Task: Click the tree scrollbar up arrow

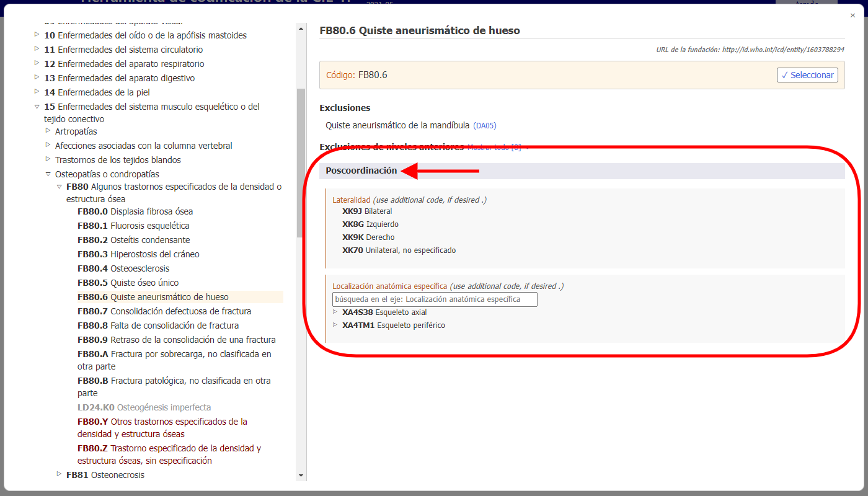Action: point(301,29)
